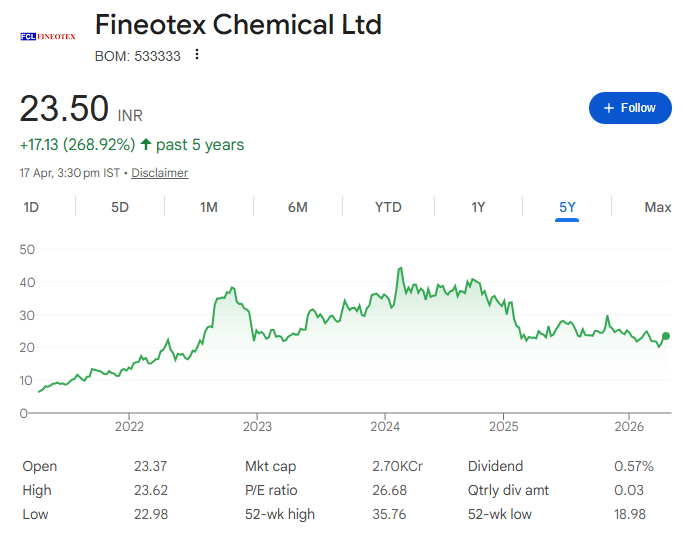Image resolution: width=684 pixels, height=535 pixels.
Task: Click the green endpoint dot on chart
Action: pyautogui.click(x=666, y=336)
